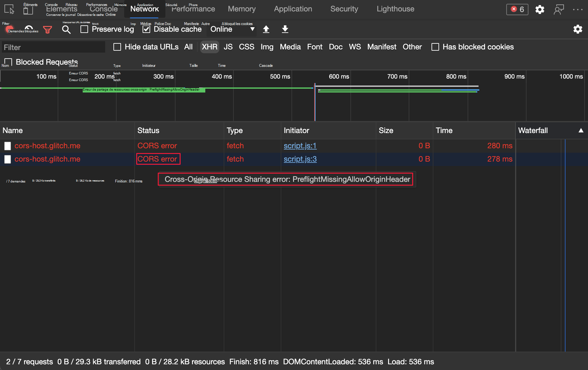Filter requests by JS type
The image size is (588, 370).
pyautogui.click(x=228, y=47)
